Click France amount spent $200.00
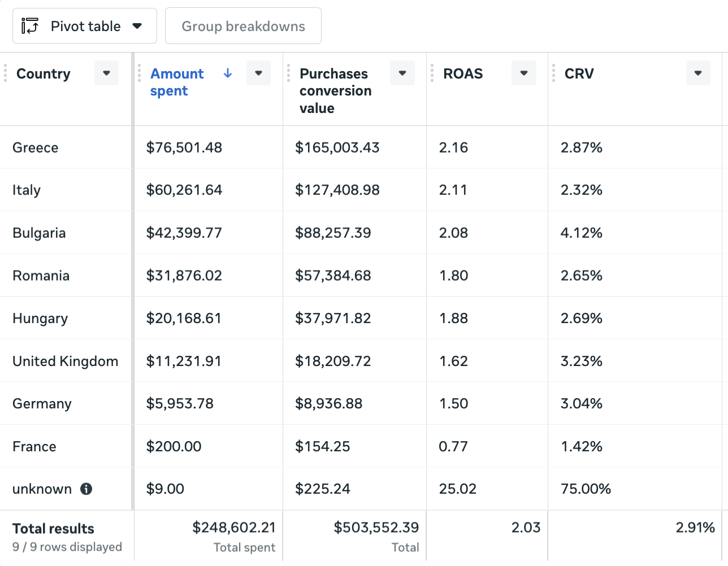 (x=174, y=446)
